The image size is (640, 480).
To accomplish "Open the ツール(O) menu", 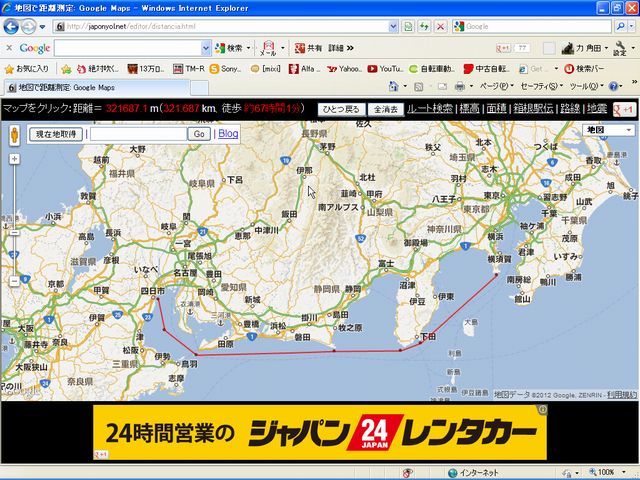I will tap(586, 86).
